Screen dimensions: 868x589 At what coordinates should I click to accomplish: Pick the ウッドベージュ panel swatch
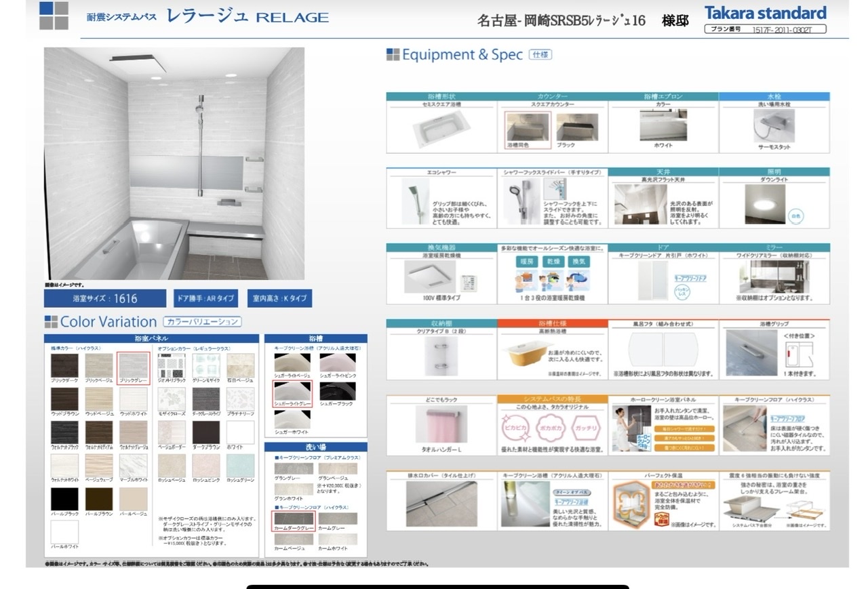(98, 399)
